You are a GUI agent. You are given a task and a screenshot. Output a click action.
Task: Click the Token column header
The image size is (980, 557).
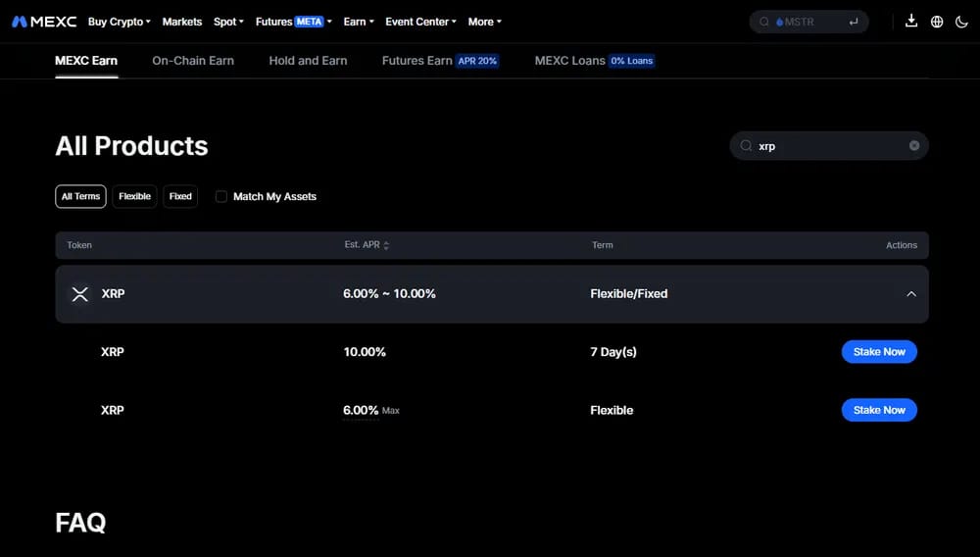coord(79,245)
